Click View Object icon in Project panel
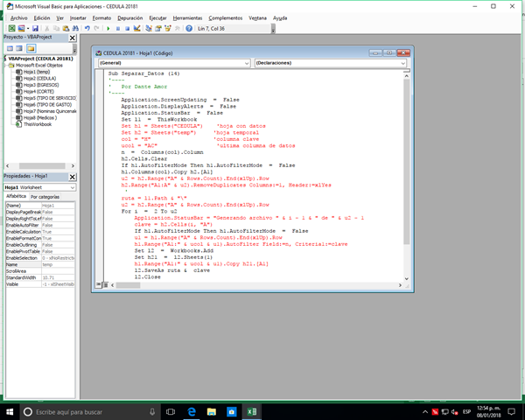This screenshot has height=420, width=525. pos(18,48)
